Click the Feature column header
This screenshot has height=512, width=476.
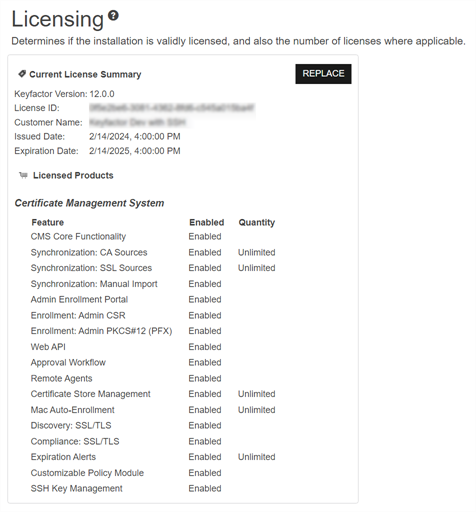pyautogui.click(x=48, y=222)
